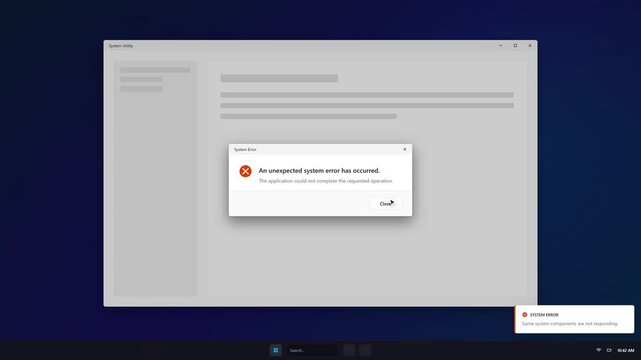
Task: Click 'Some system components are not responding.' notification text
Action: click(x=570, y=324)
